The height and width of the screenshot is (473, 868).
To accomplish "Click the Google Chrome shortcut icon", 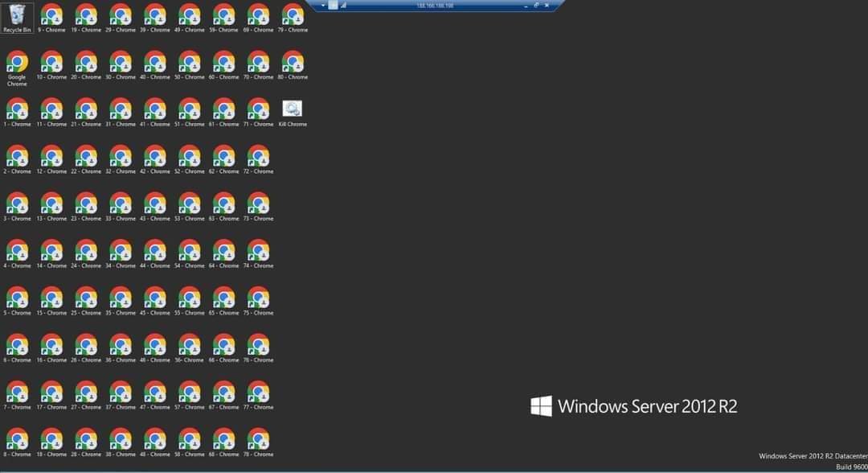I will tap(18, 63).
